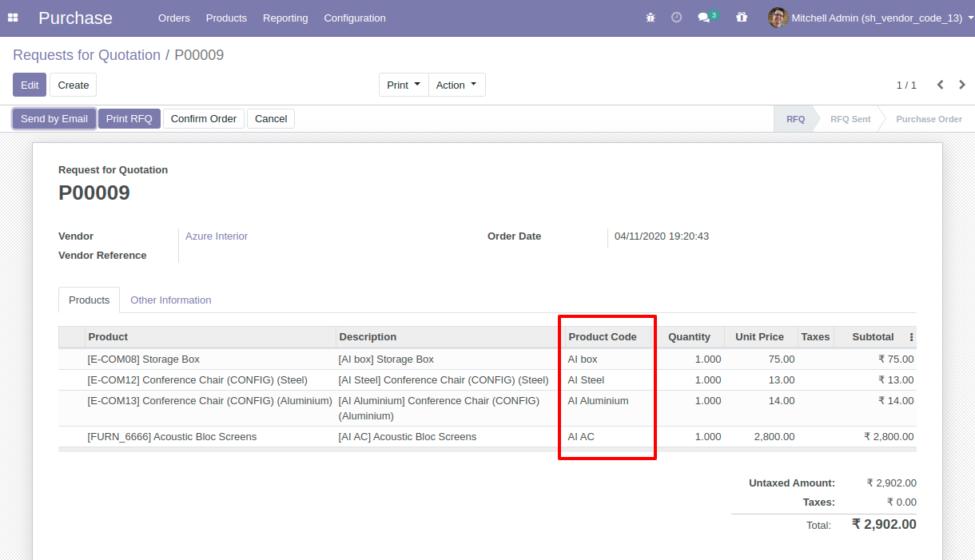Expand the Action dropdown
975x560 pixels.
[456, 85]
